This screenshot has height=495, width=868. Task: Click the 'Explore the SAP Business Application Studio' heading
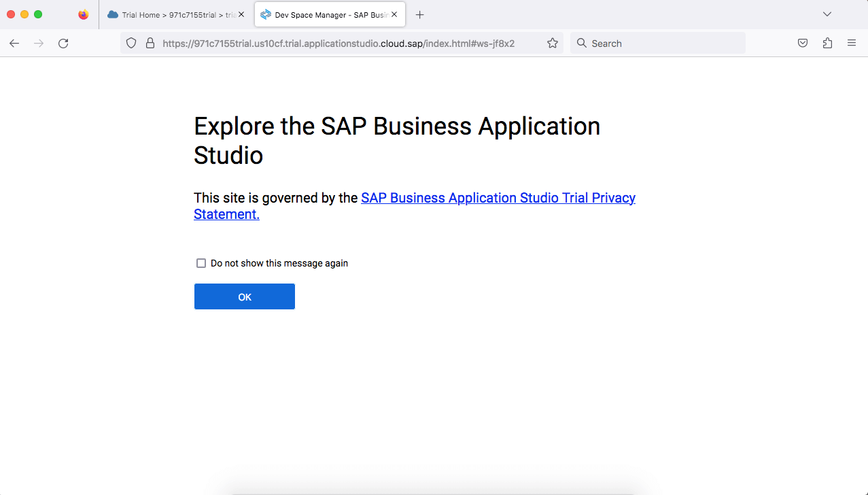click(397, 141)
